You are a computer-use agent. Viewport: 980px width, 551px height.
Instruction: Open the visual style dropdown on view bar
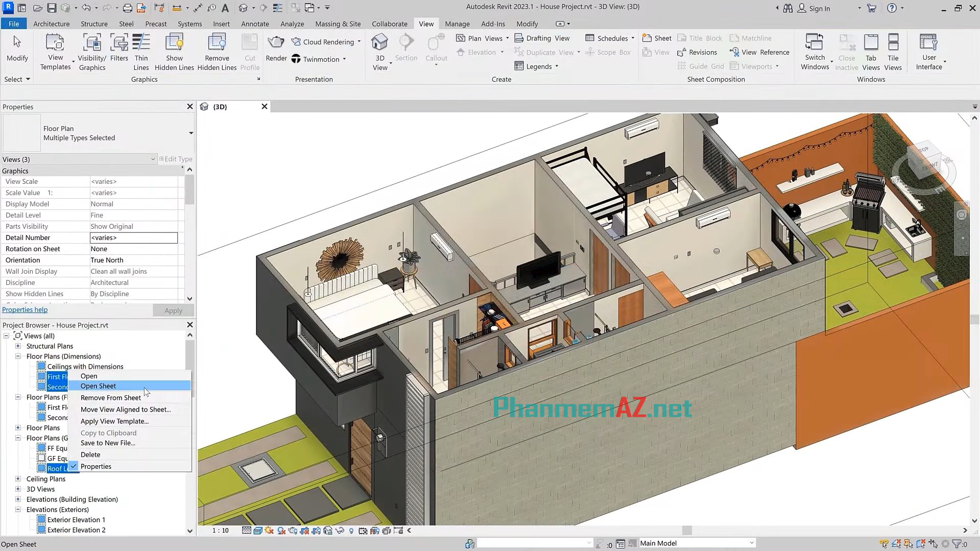coord(258,530)
